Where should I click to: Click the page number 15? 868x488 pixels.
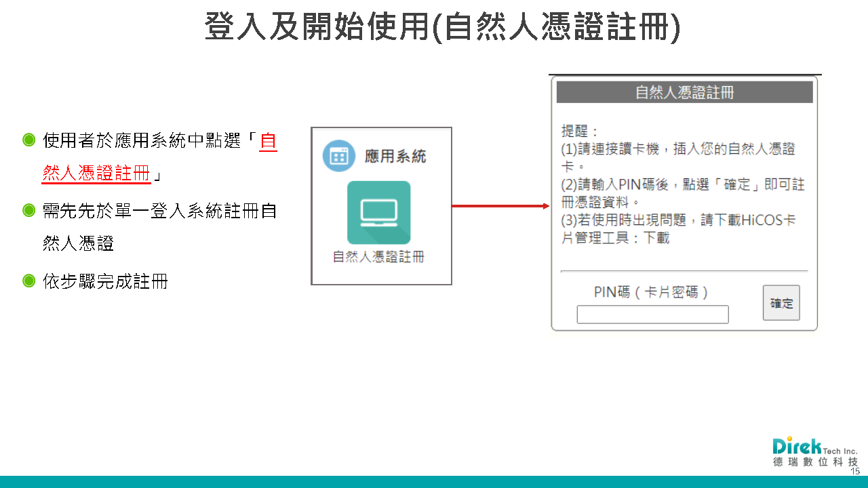tap(855, 470)
